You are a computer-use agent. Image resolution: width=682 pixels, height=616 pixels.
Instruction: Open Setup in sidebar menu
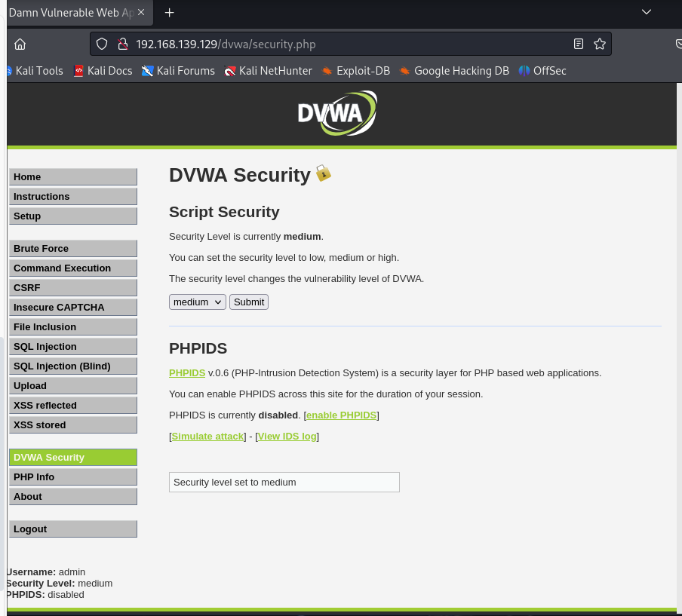tap(73, 216)
